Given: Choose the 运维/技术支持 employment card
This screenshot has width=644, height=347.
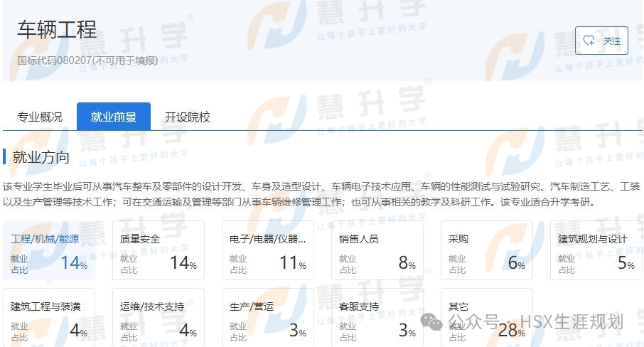Looking at the screenshot, I should (159, 318).
